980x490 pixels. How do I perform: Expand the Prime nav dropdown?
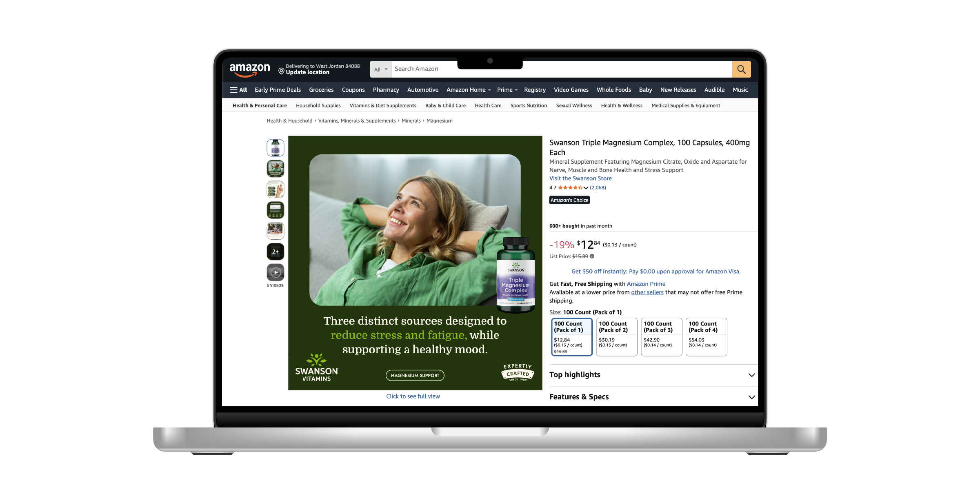pyautogui.click(x=507, y=90)
